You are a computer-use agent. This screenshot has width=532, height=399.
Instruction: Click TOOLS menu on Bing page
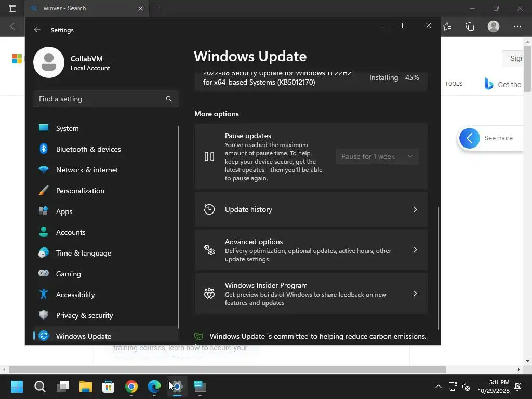[x=454, y=84]
